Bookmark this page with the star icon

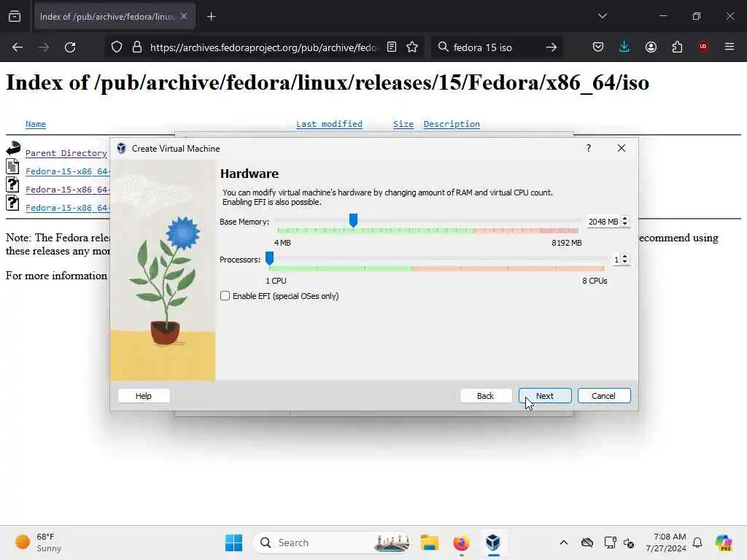[x=413, y=47]
